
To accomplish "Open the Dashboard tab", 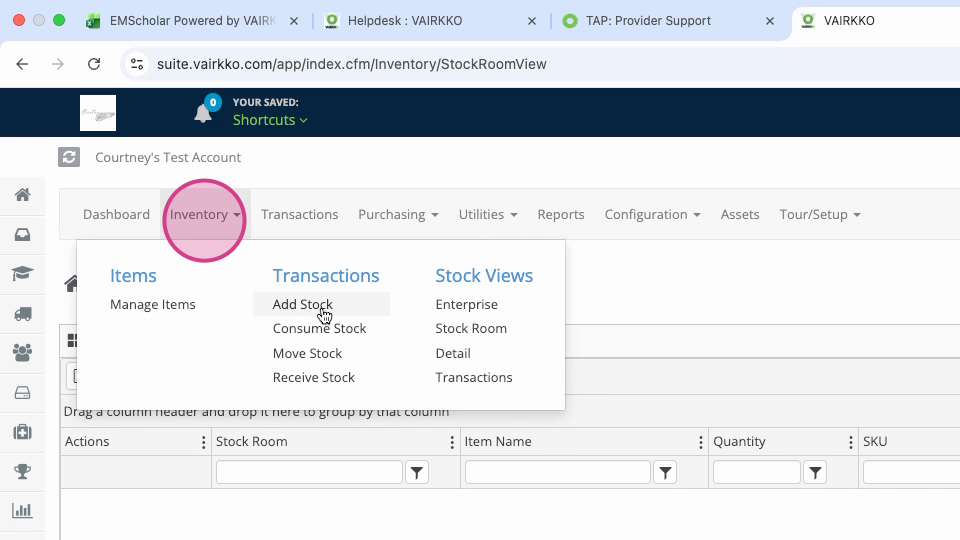I will (x=116, y=214).
